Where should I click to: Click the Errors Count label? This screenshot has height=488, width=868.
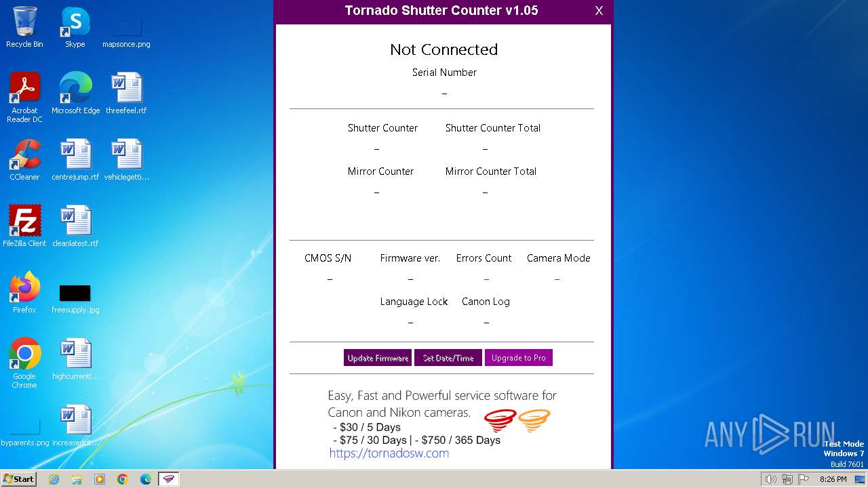click(x=484, y=258)
